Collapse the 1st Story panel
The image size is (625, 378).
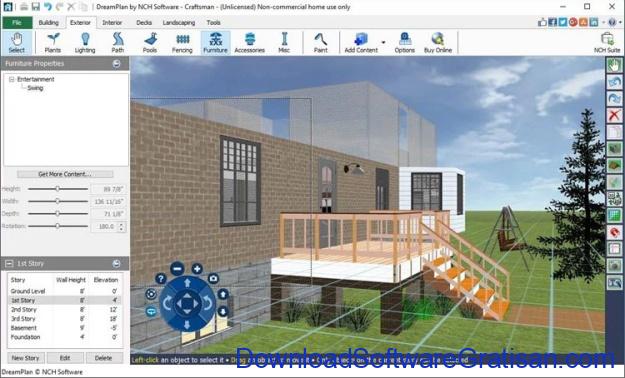click(8, 264)
